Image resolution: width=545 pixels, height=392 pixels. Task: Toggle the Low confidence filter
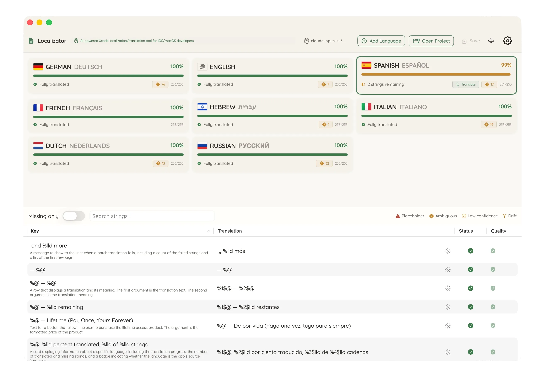click(x=464, y=216)
